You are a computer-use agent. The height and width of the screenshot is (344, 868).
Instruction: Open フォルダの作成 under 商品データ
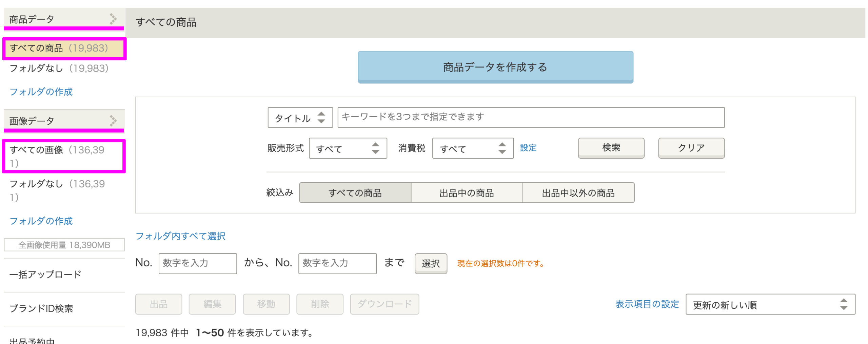pyautogui.click(x=41, y=92)
